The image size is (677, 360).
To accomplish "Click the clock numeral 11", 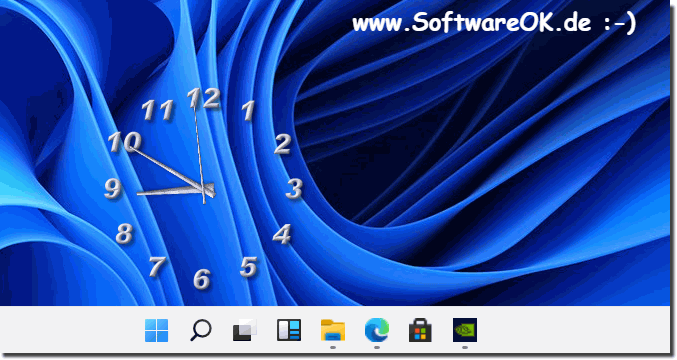I will [x=158, y=110].
